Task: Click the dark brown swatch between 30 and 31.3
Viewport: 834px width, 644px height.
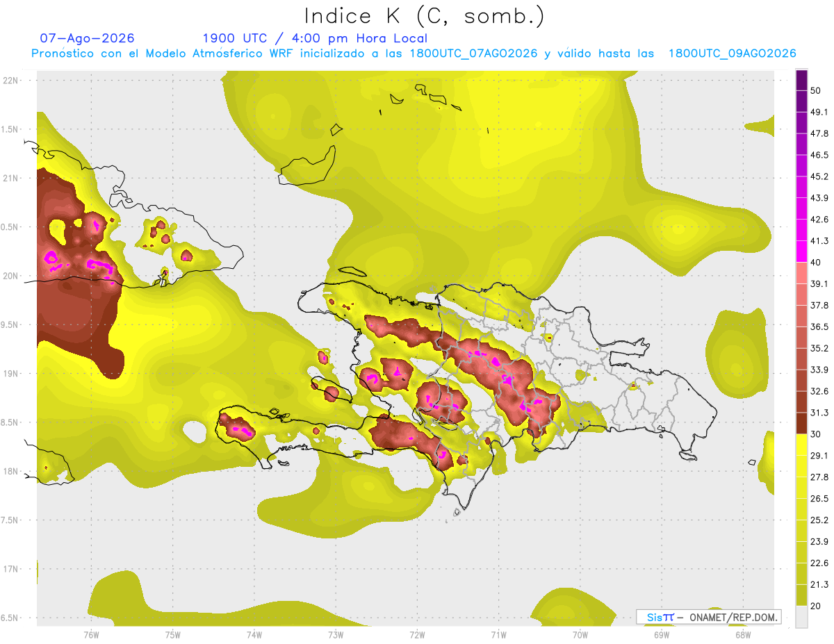Action: (x=801, y=423)
